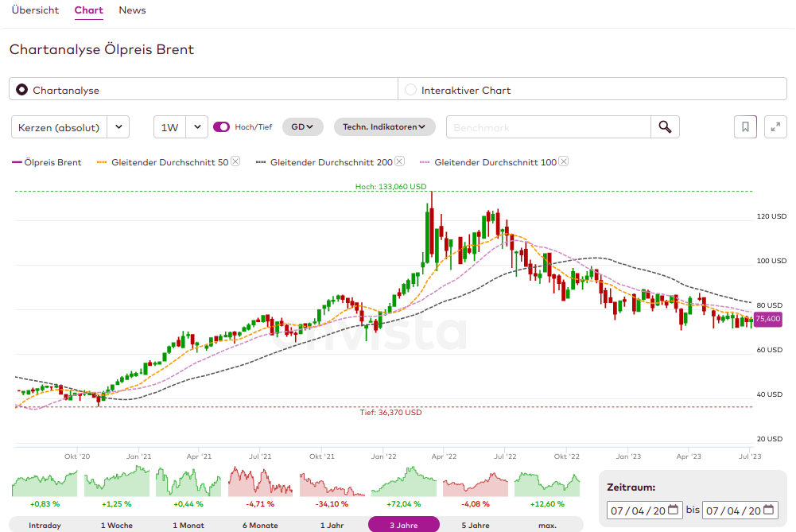The image size is (796, 532).
Task: Click the Intraday +0,83 % mini chart
Action: point(45,483)
